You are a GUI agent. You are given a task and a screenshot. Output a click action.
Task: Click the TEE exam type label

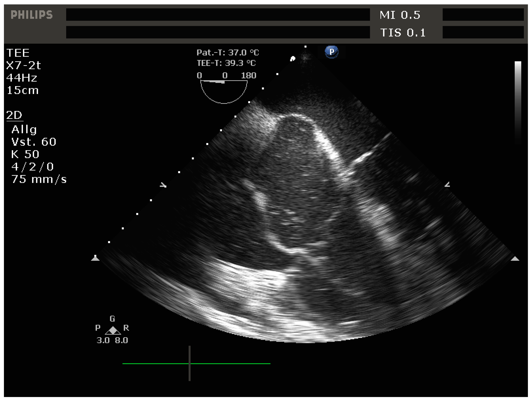coord(18,53)
